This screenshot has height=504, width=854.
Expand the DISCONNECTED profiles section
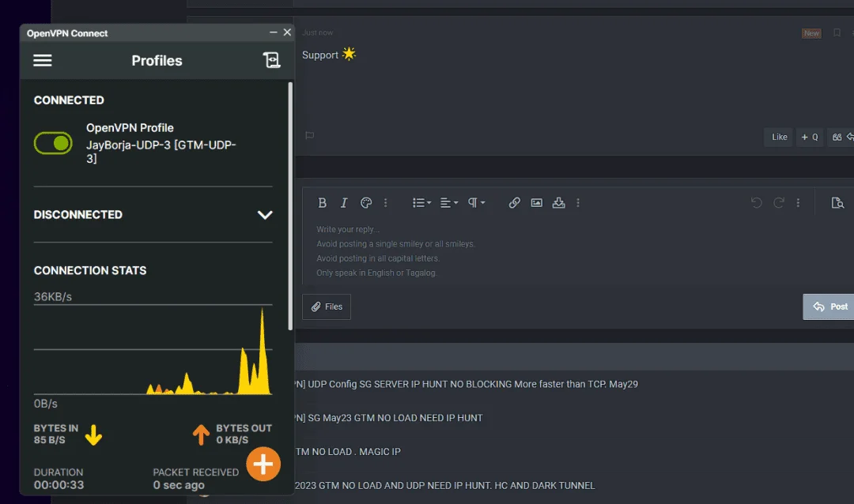265,214
